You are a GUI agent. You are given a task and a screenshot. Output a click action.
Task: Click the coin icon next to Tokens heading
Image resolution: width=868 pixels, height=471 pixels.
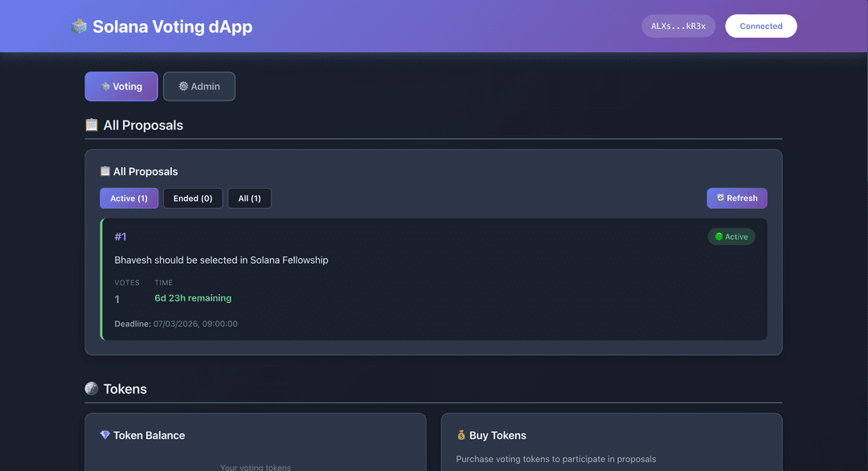pos(91,388)
